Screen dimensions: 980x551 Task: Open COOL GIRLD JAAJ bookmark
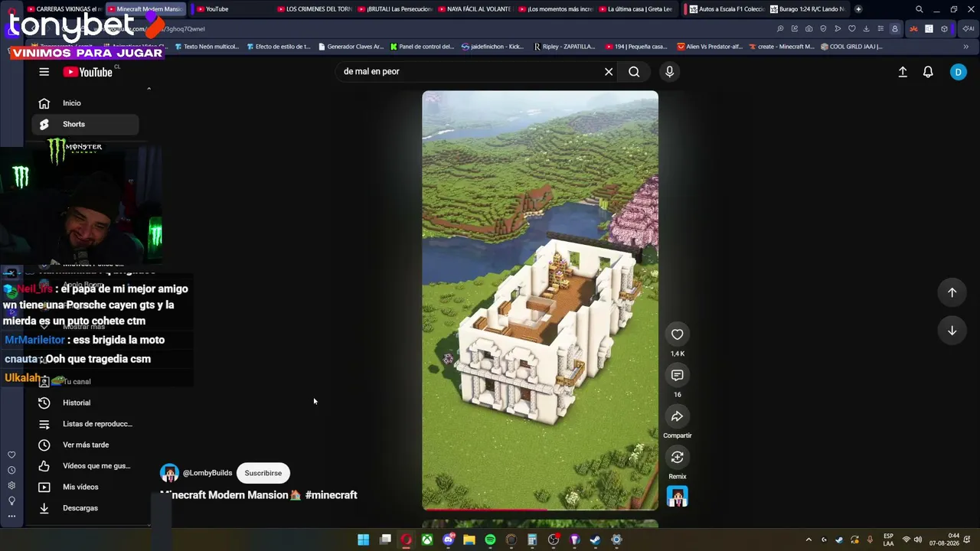851,47
